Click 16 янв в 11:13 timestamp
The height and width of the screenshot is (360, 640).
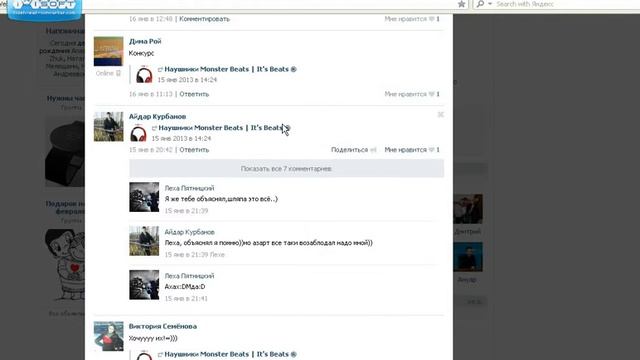coord(151,94)
